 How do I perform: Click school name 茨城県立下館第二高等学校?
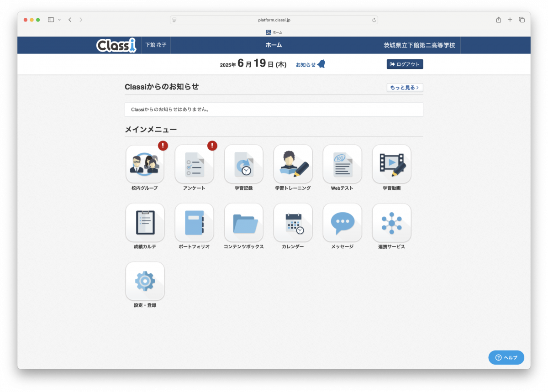coord(419,45)
